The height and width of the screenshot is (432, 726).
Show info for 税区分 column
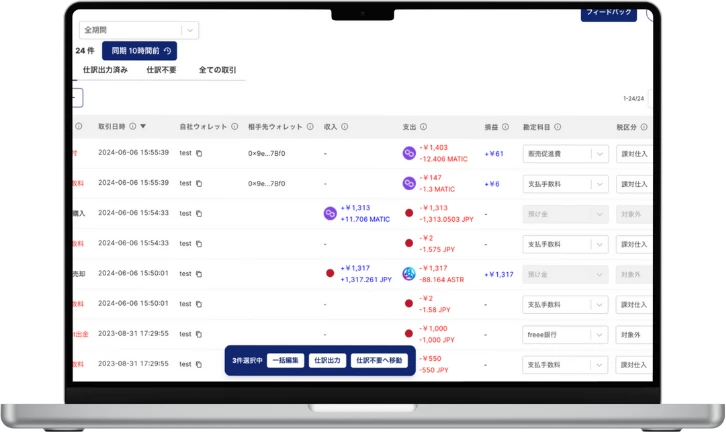pos(644,126)
